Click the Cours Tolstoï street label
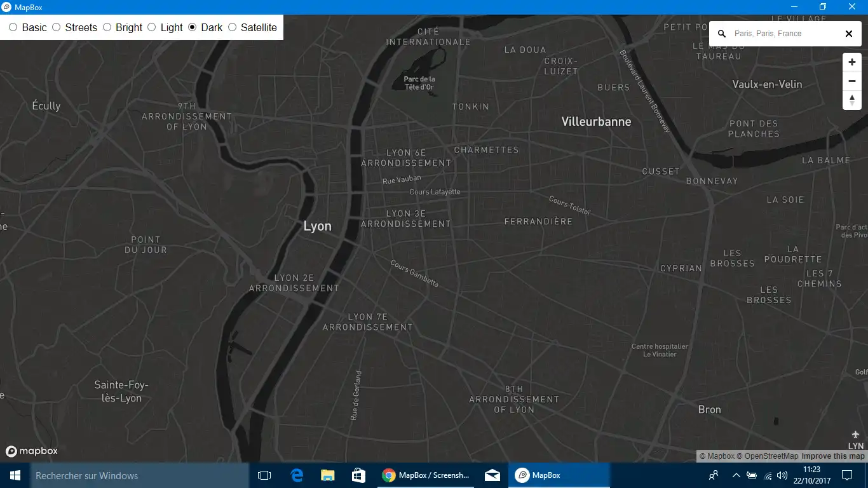Screen dimensions: 868x488 pos(569,206)
